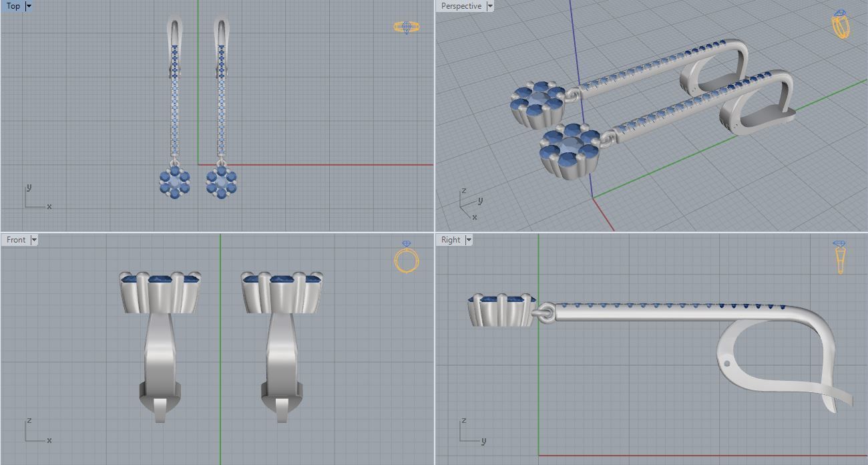Click the orange ring icon in Top viewport
Screen dimensions: 868x465
point(407,27)
